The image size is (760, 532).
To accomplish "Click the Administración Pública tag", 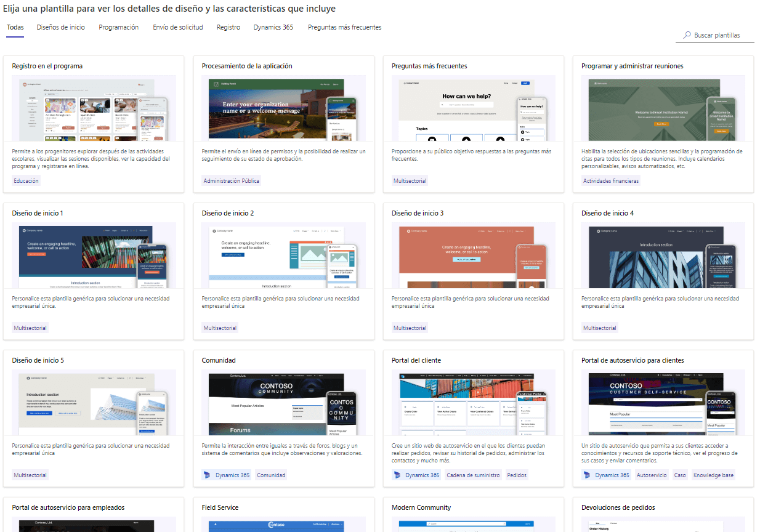I will point(232,181).
